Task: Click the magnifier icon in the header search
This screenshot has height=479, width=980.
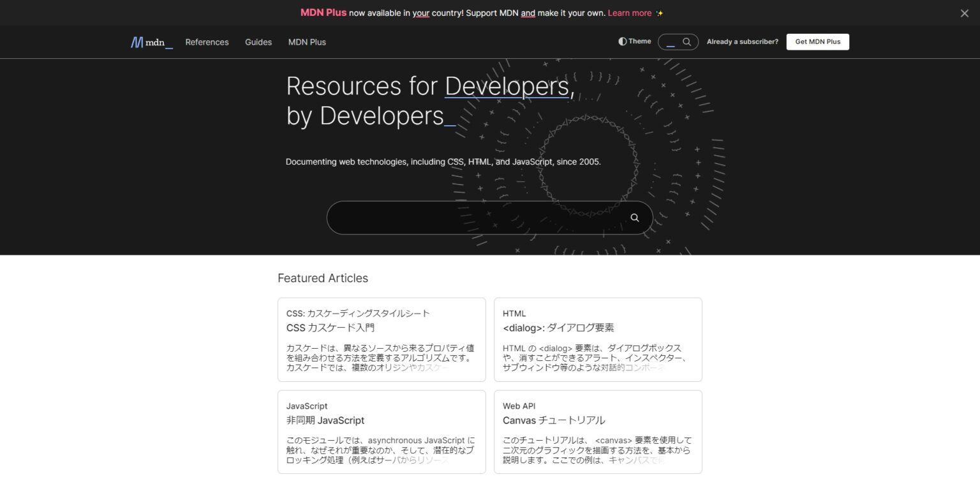Action: coord(687,42)
